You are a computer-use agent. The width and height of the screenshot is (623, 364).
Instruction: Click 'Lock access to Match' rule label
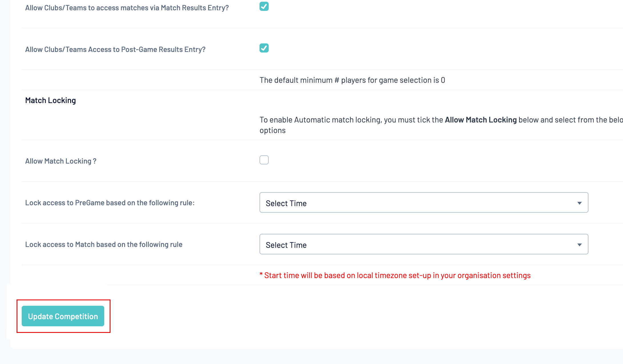pos(104,244)
